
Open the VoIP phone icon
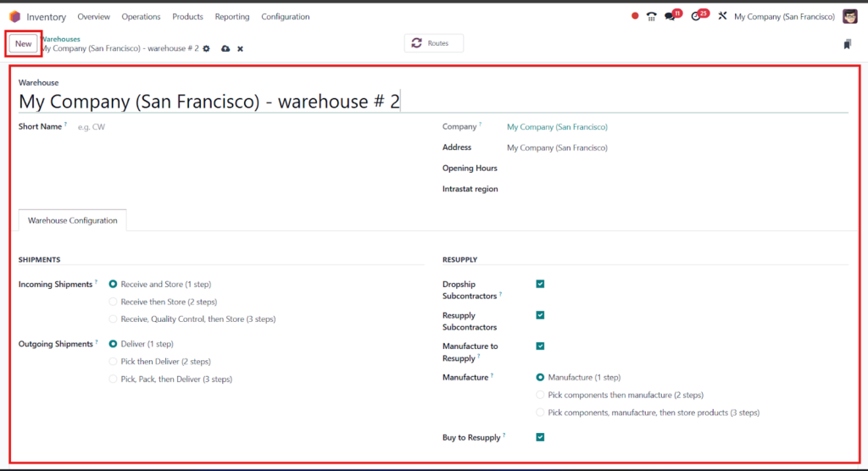tap(652, 17)
